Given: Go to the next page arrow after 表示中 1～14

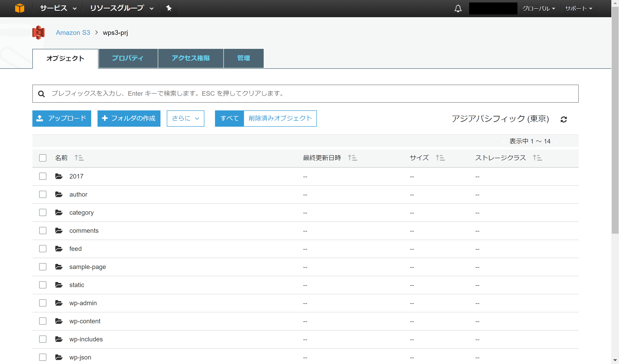Looking at the screenshot, I should (556, 141).
